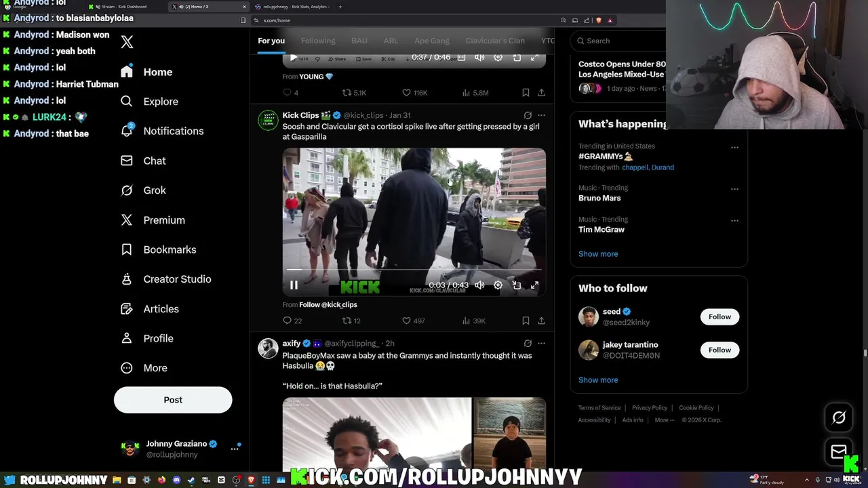Open the floating Grok button

(x=839, y=418)
